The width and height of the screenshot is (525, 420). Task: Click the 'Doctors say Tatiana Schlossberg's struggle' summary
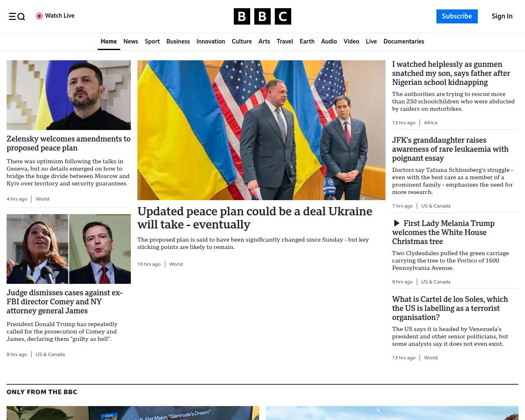[x=452, y=181]
